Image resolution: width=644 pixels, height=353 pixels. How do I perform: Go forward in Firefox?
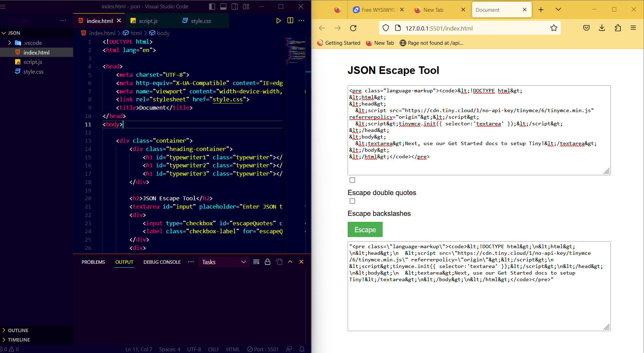click(338, 28)
